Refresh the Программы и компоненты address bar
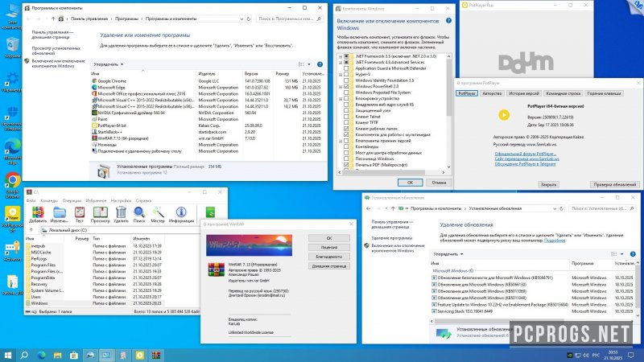The width and height of the screenshot is (644, 362). coord(249,19)
